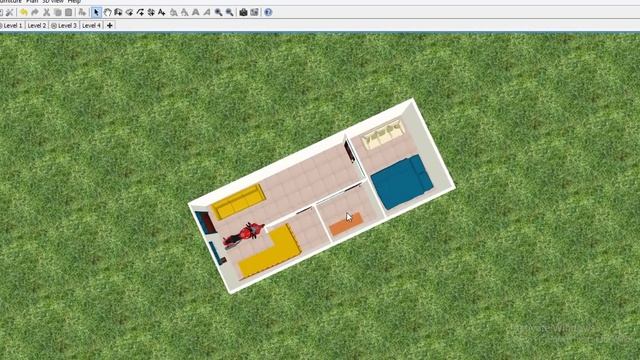Image resolution: width=640 pixels, height=360 pixels.
Task: Choose the Create walls tool
Action: (118, 12)
